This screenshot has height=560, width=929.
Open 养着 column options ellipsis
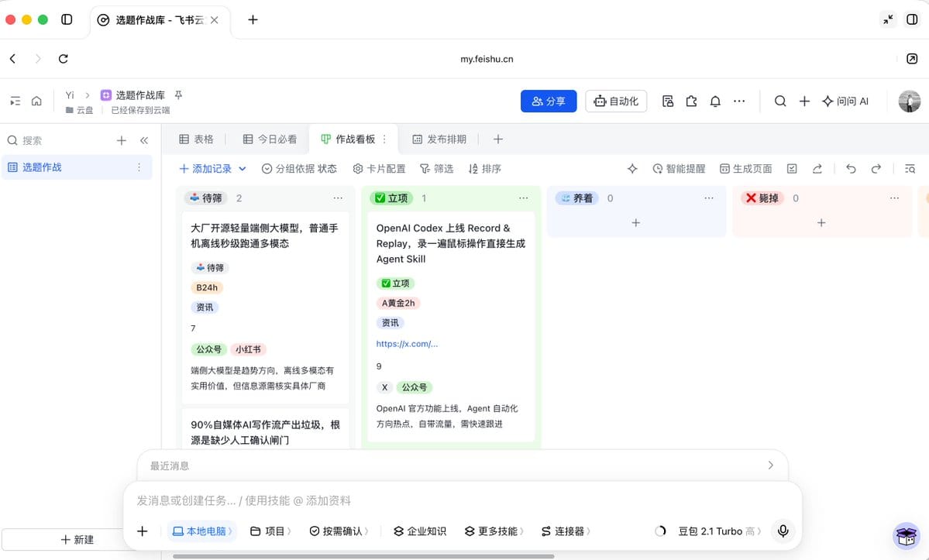point(709,198)
